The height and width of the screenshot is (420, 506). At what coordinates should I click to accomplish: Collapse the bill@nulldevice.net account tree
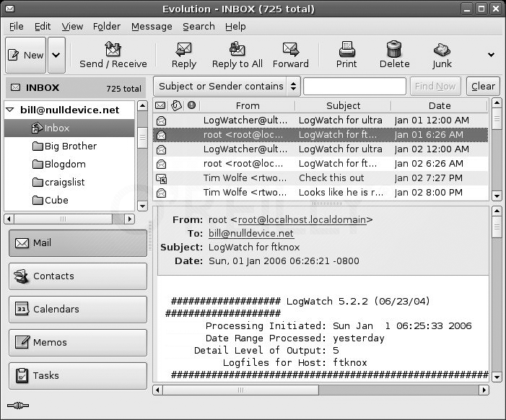pyautogui.click(x=10, y=110)
